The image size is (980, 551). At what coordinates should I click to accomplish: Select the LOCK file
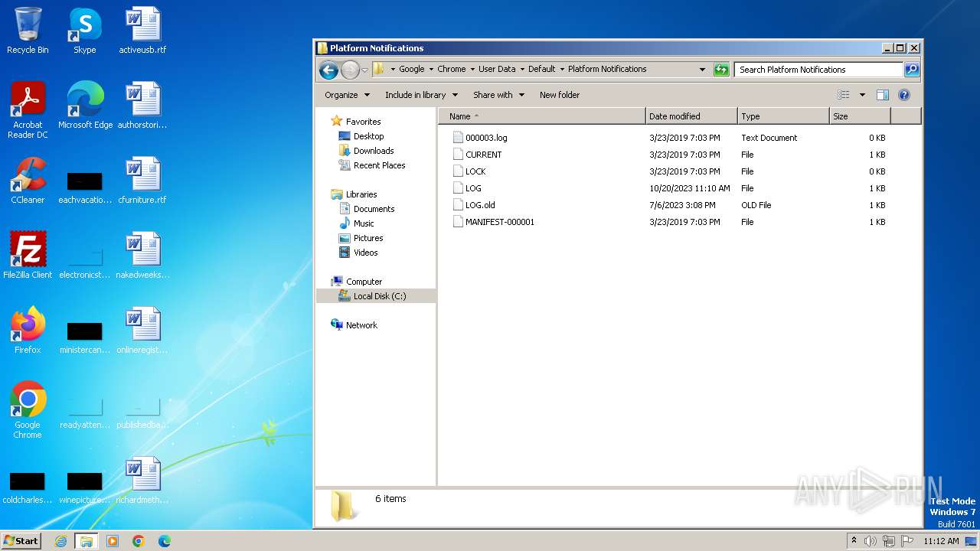pos(475,171)
